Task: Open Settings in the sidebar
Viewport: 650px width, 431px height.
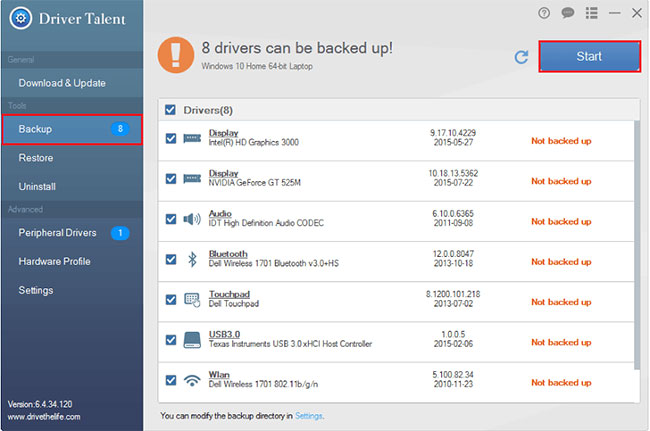Action: click(72, 290)
